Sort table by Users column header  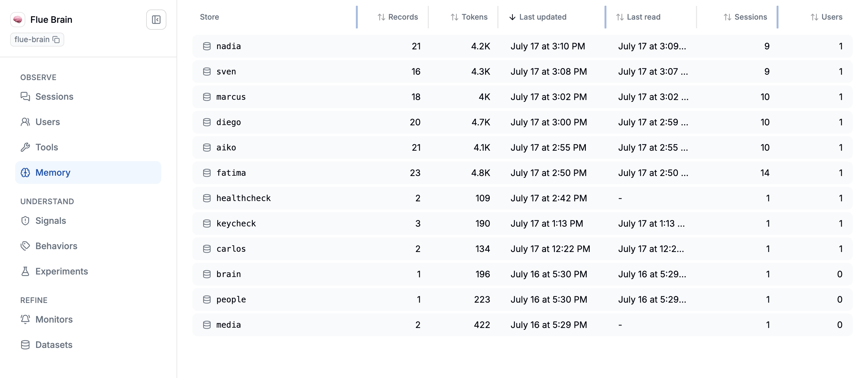pos(827,17)
